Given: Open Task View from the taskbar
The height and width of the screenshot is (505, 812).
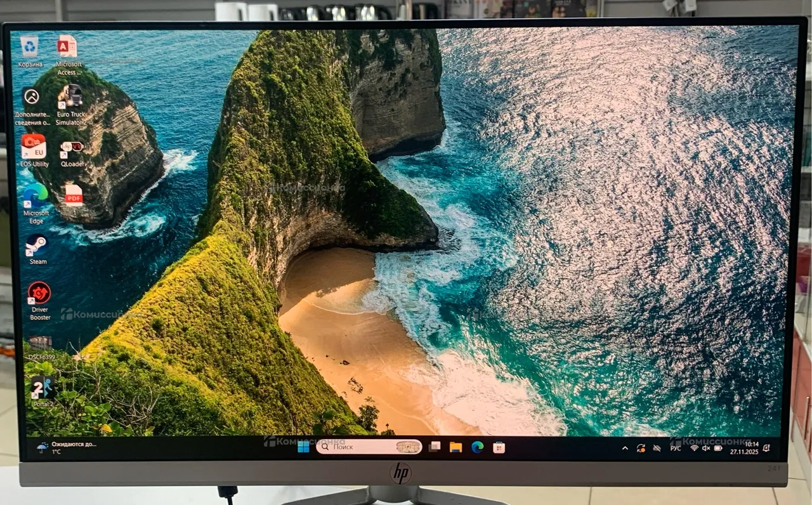Looking at the screenshot, I should coord(435,447).
